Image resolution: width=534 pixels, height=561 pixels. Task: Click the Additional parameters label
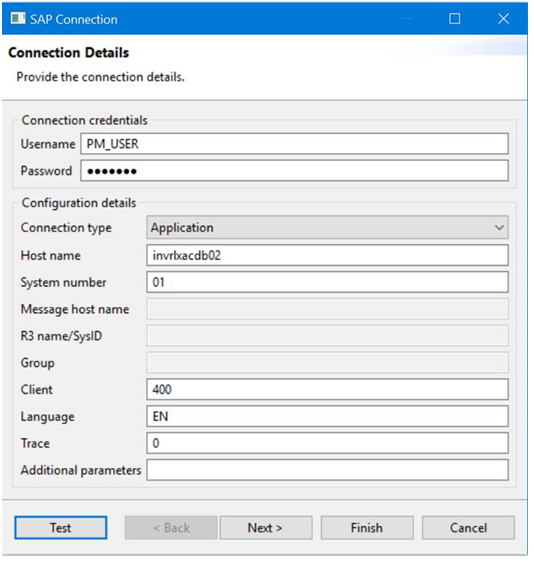[x=81, y=470]
